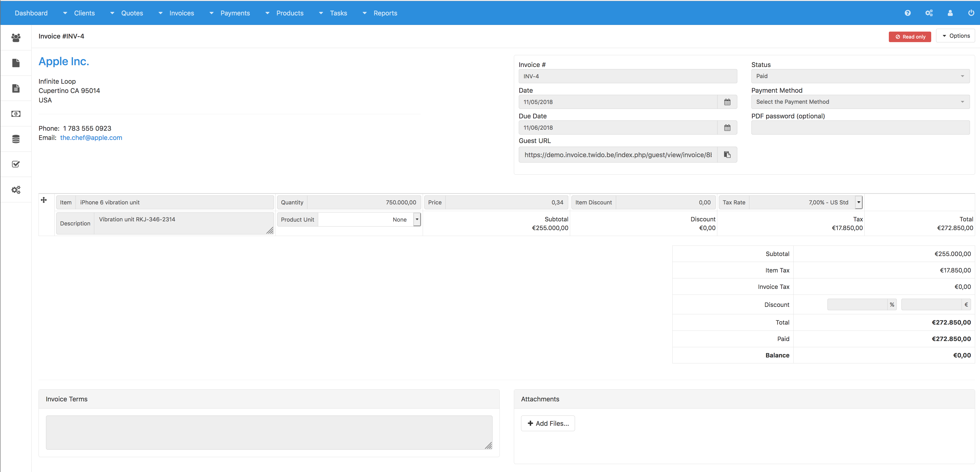980x472 pixels.
Task: Open products database icon in sidebar
Action: (x=16, y=139)
